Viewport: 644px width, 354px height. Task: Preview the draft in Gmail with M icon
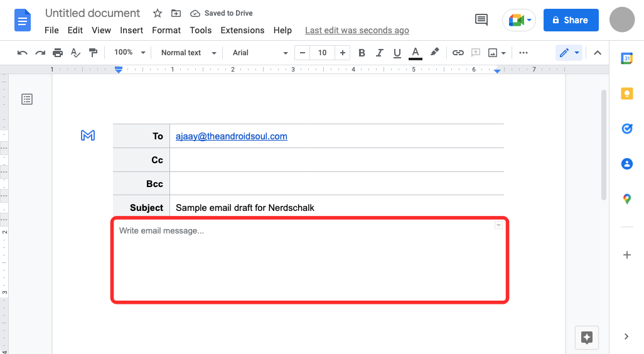(x=88, y=135)
